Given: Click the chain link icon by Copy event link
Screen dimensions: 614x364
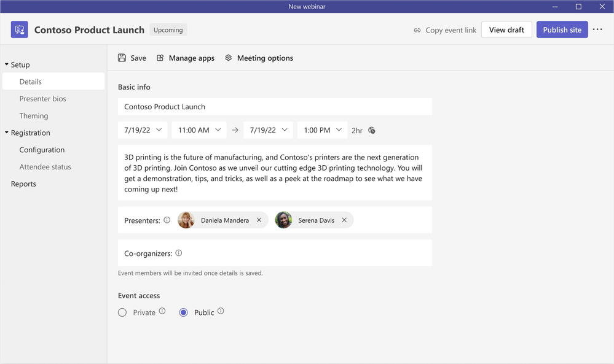Looking at the screenshot, I should (417, 30).
